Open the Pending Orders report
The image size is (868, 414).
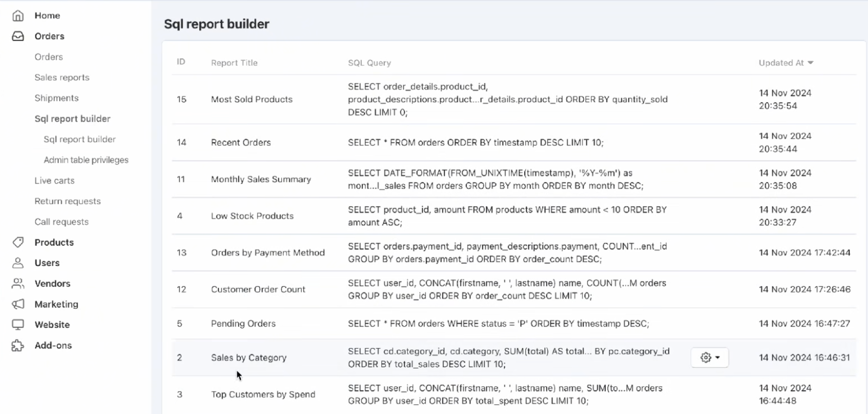(x=243, y=324)
